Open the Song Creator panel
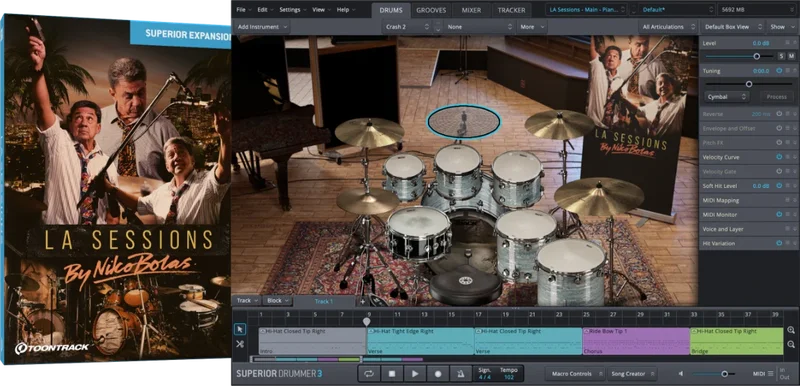 [631, 374]
